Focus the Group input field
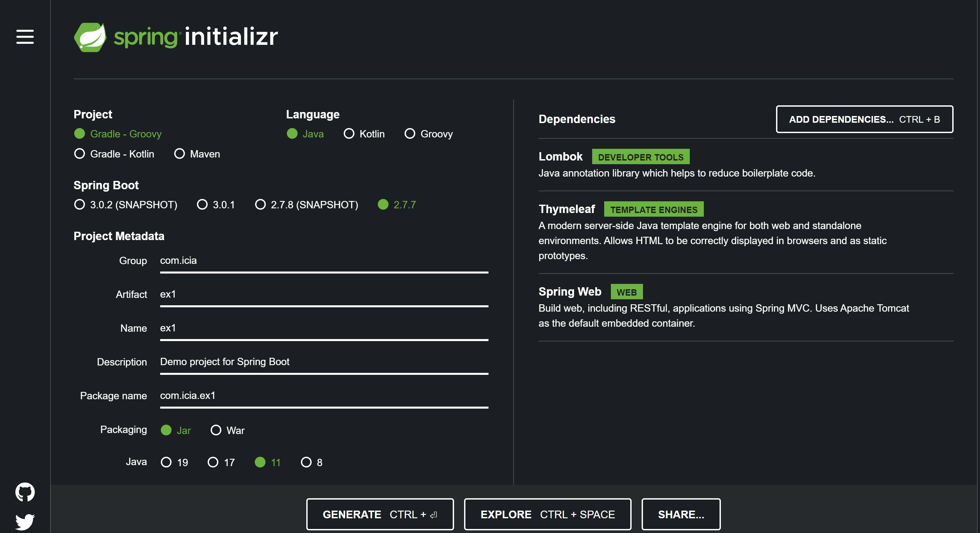The width and height of the screenshot is (980, 533). click(x=324, y=260)
